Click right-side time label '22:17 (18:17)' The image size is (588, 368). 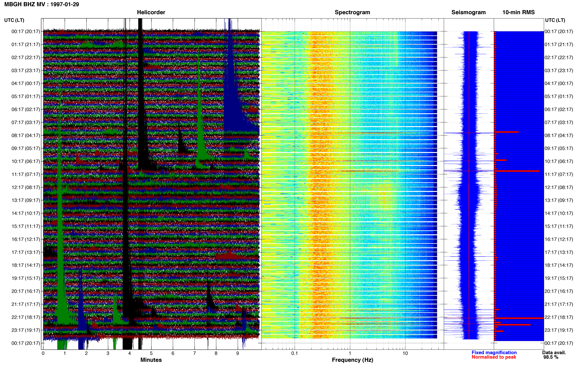[x=559, y=317]
